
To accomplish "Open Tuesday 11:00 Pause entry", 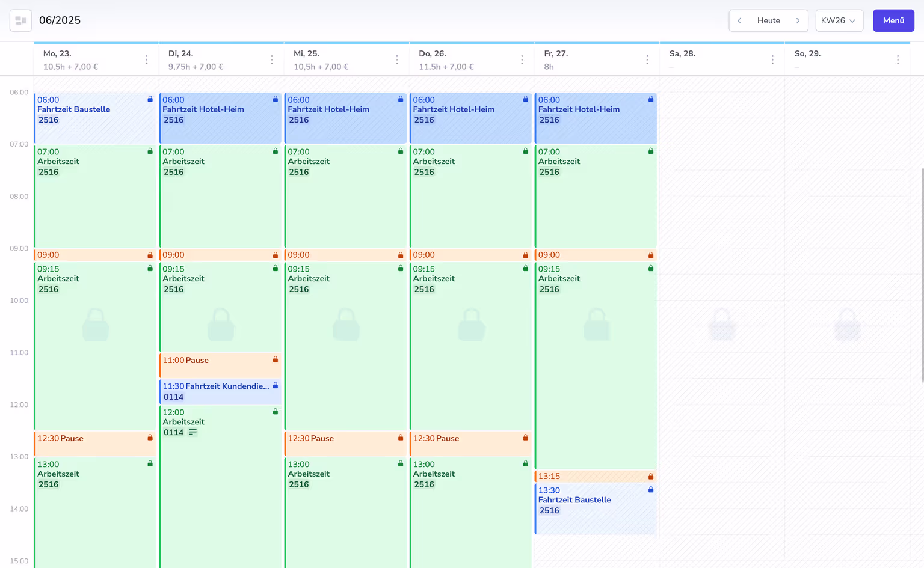I will coord(220,365).
